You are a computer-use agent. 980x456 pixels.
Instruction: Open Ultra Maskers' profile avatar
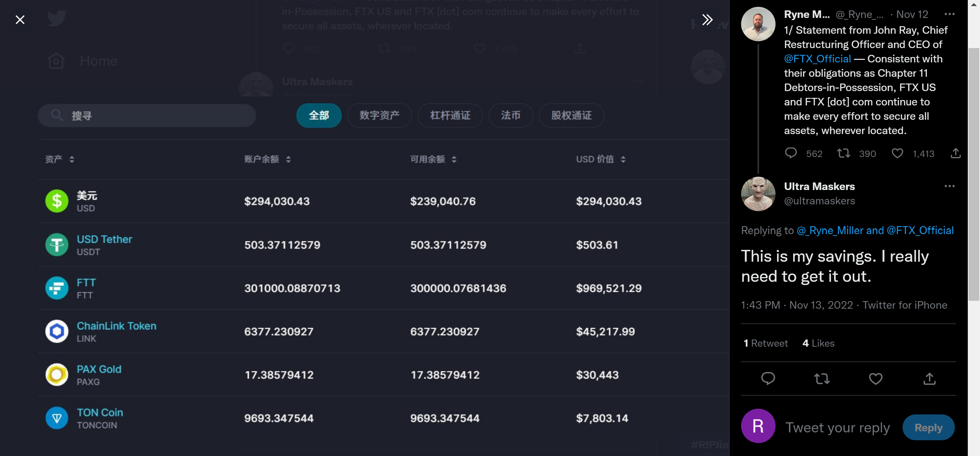click(758, 194)
